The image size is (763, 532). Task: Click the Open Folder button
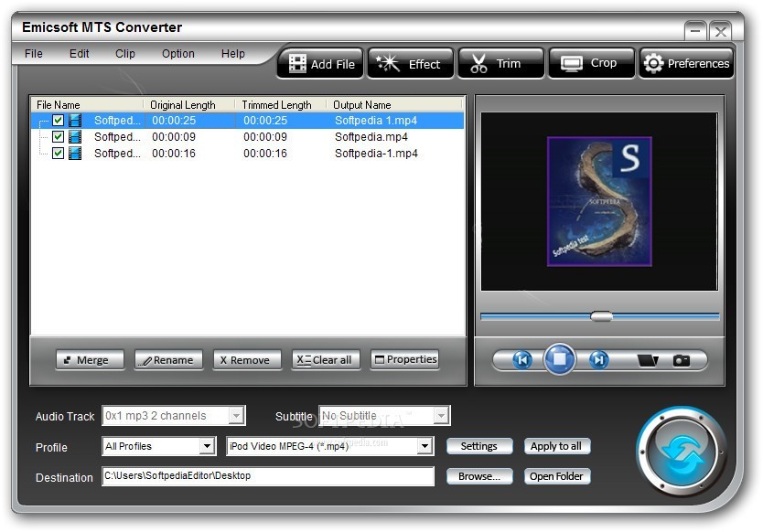[x=556, y=476]
